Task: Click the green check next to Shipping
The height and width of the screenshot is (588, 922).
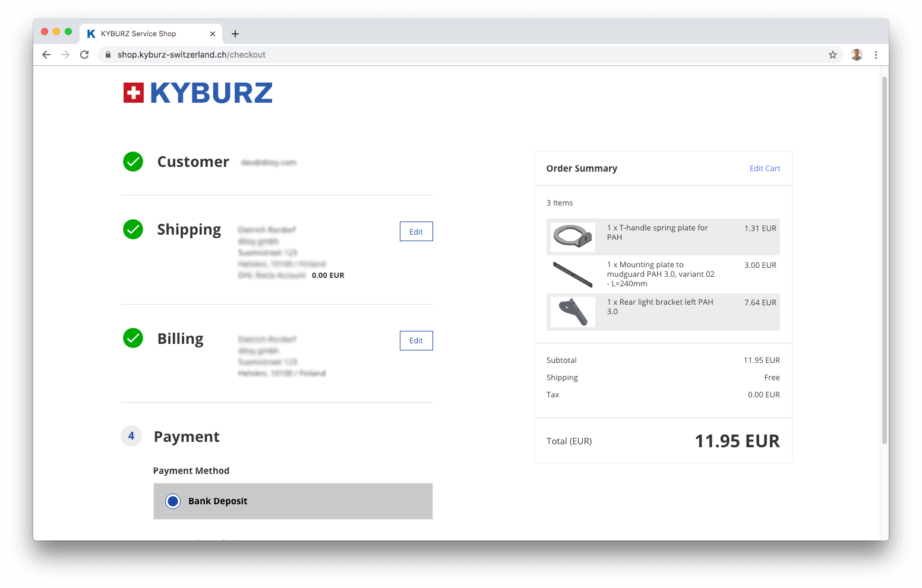Action: coord(133,229)
